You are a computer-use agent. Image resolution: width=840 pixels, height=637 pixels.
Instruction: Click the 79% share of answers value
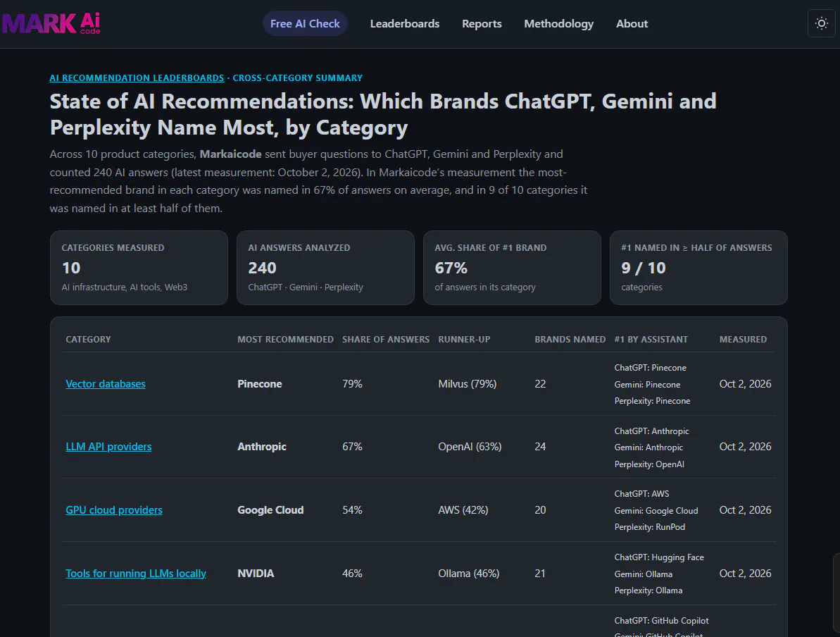353,384
